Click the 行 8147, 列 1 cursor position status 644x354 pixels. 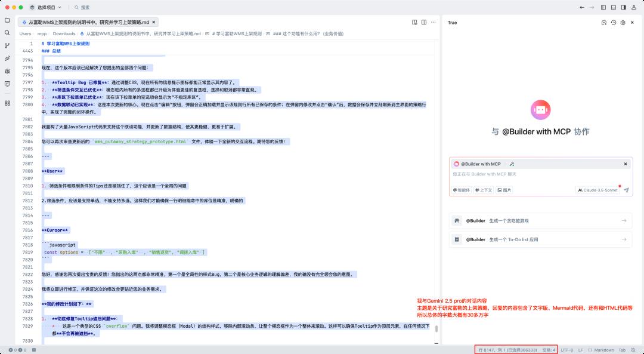[x=507, y=350]
